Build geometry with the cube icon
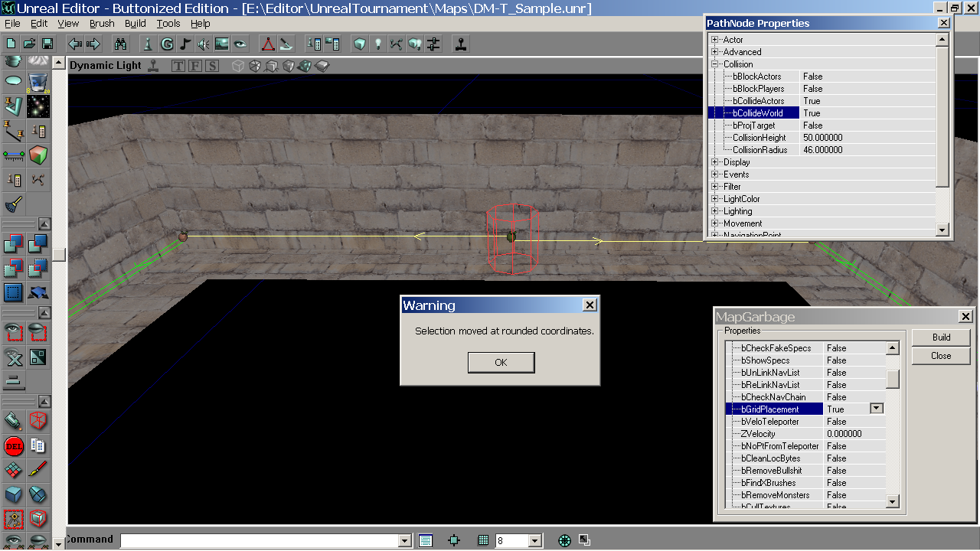The height and width of the screenshot is (551, 980). tap(360, 44)
